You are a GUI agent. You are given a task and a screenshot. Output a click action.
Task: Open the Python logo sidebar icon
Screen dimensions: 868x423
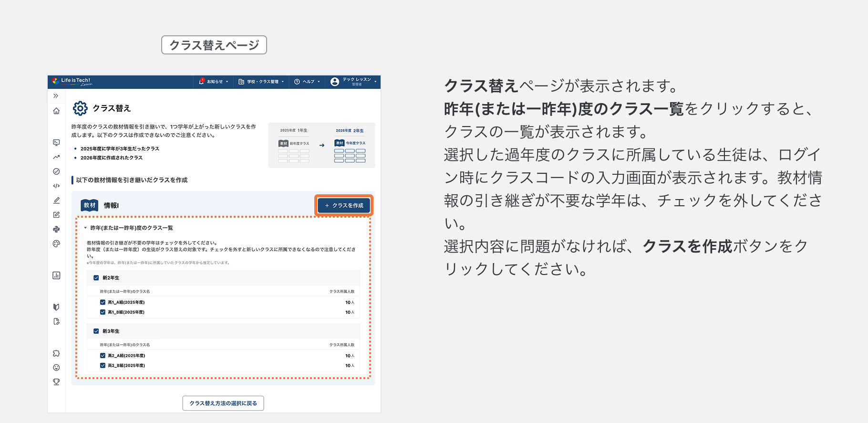(x=56, y=229)
